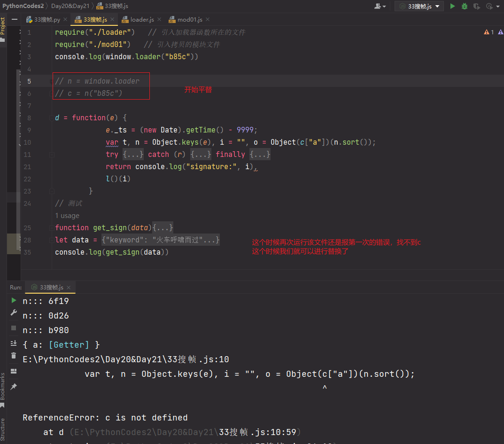This screenshot has height=444, width=504.
Task: Open the run configuration dropdown 33搜帧.js
Action: [x=419, y=6]
